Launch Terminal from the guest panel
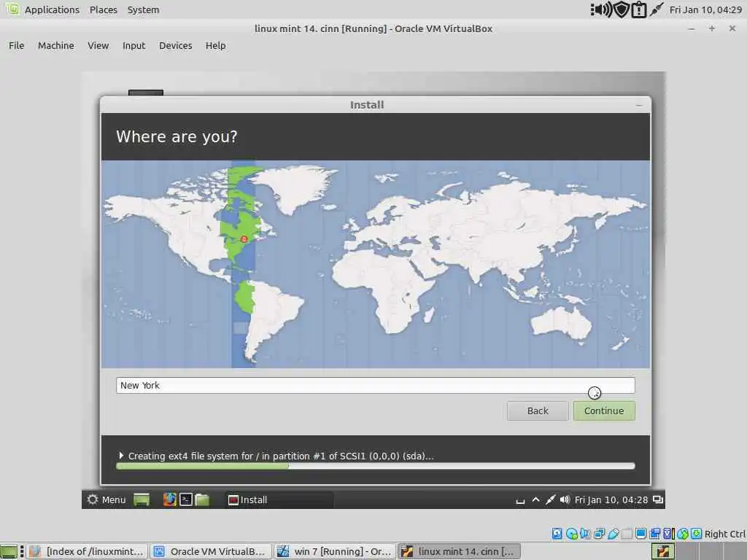The image size is (747, 560). click(186, 499)
